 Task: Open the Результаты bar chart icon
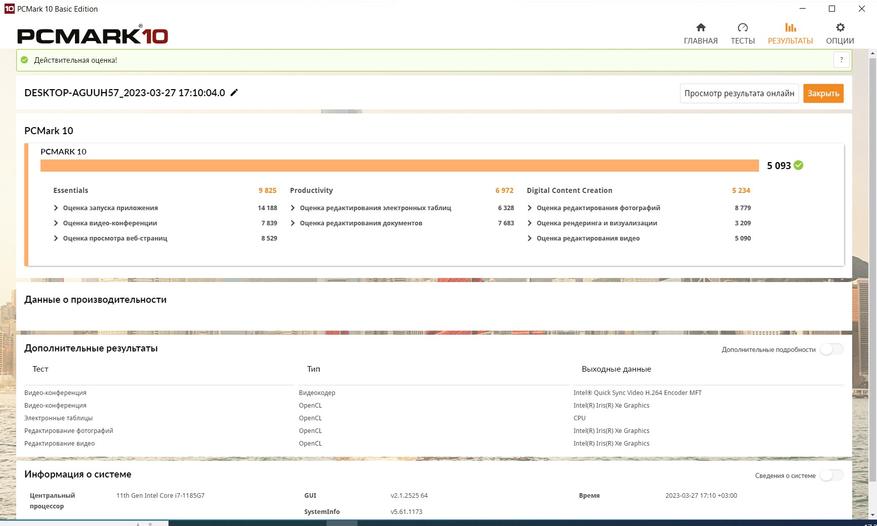[790, 27]
